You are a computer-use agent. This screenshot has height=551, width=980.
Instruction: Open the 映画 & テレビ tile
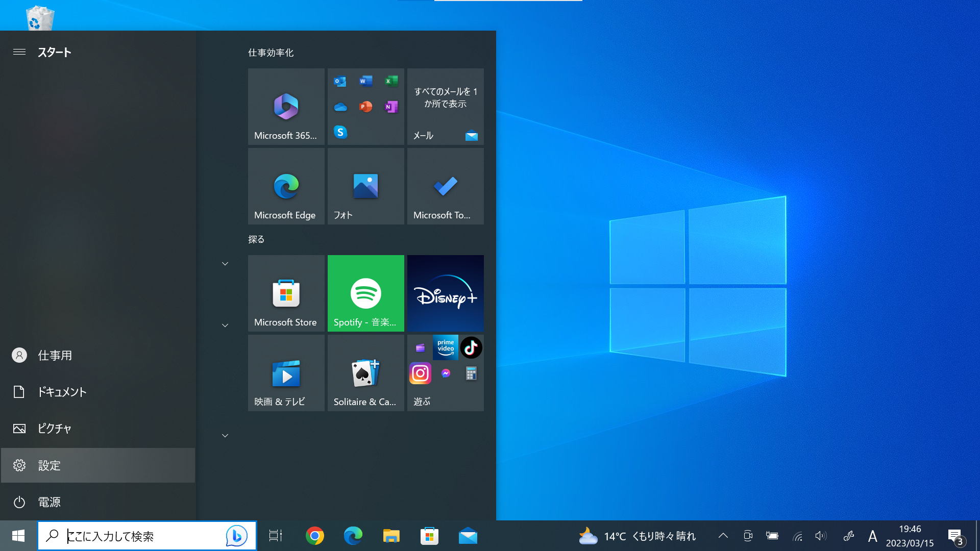click(286, 373)
